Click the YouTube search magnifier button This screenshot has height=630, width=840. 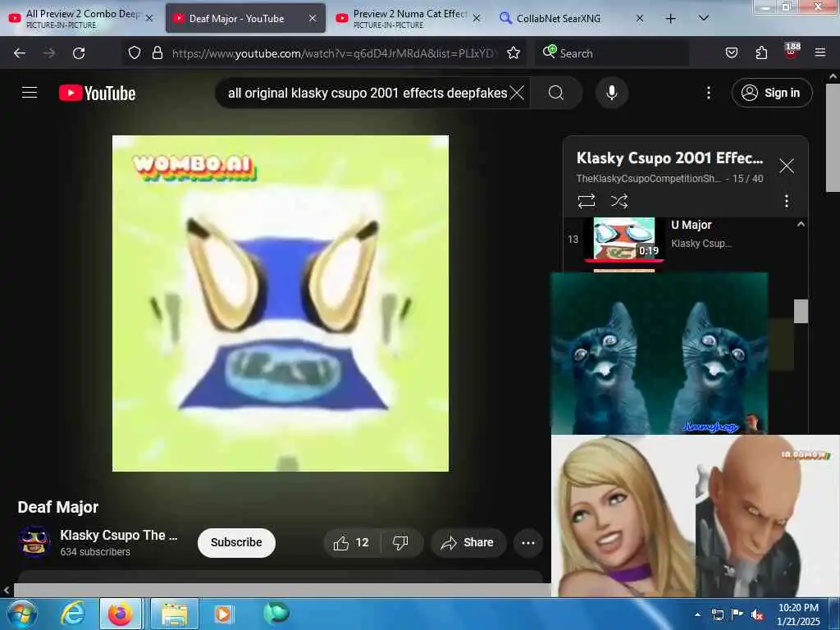[556, 93]
